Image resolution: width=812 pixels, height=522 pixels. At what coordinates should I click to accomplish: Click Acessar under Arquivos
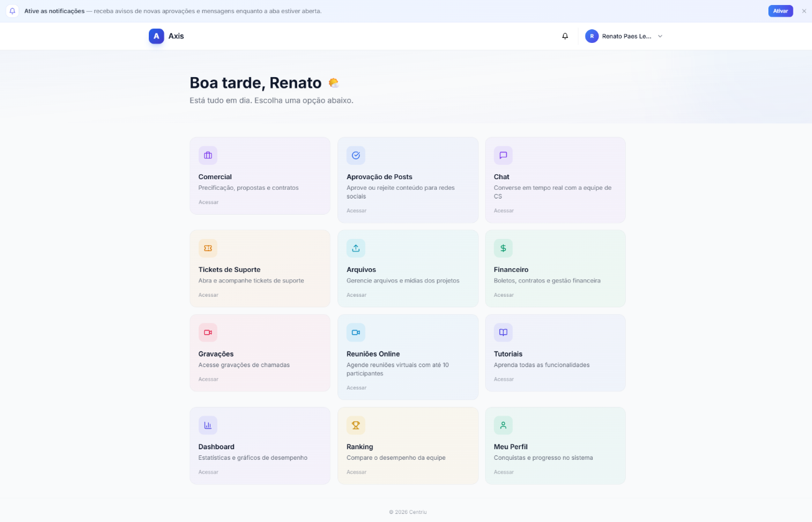point(357,295)
